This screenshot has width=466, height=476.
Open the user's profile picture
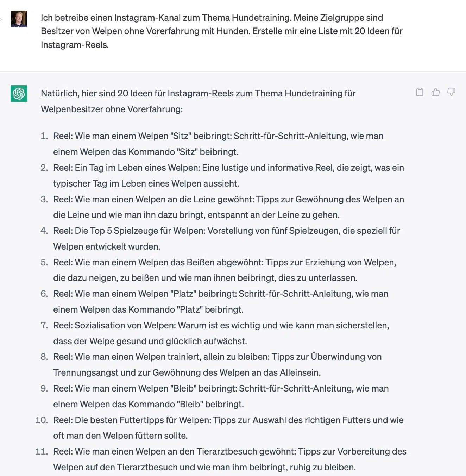19,19
